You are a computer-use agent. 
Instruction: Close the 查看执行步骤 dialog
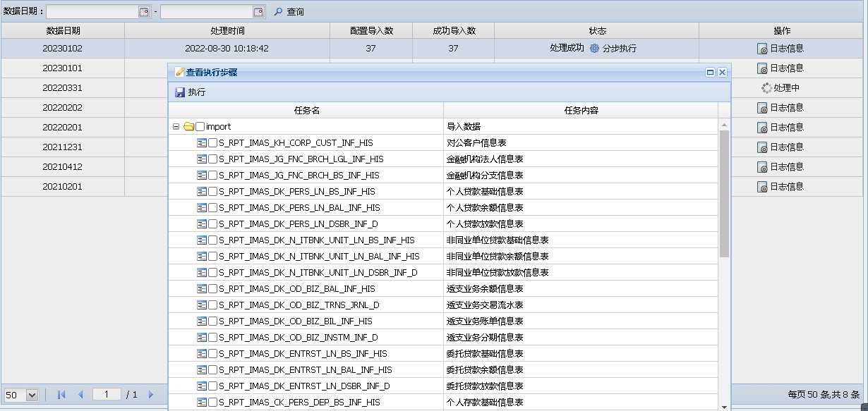(x=722, y=72)
